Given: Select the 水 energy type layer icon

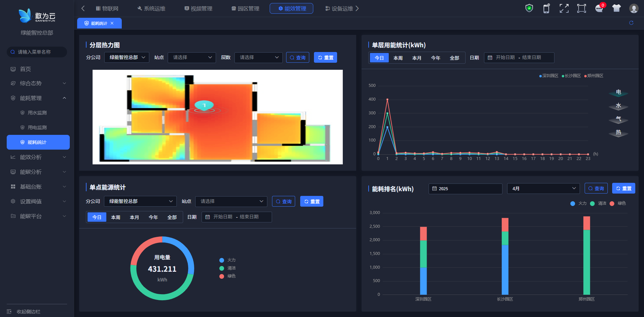Looking at the screenshot, I should [x=619, y=106].
